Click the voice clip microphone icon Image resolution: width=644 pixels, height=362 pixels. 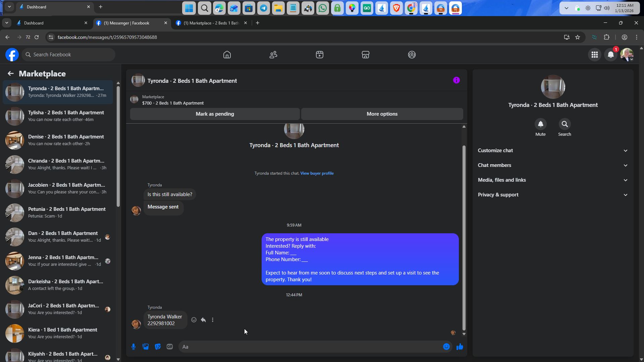pyautogui.click(x=133, y=347)
